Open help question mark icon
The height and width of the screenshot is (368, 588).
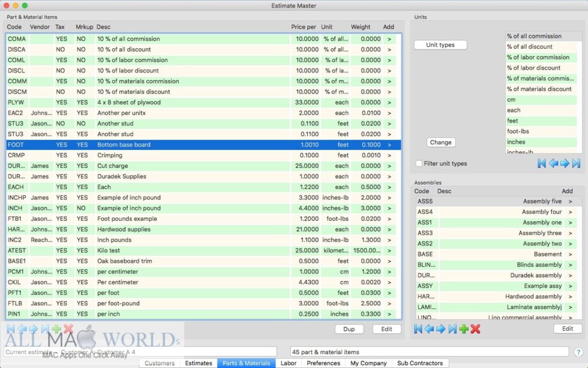579,352
